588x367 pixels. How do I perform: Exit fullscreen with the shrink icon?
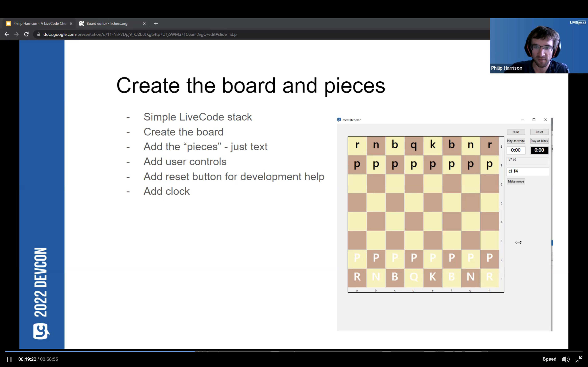pos(579,359)
